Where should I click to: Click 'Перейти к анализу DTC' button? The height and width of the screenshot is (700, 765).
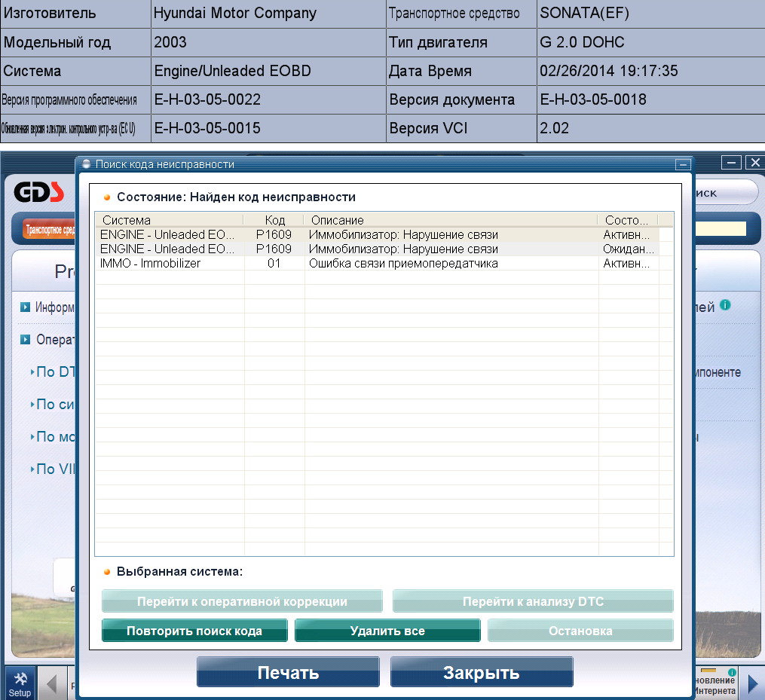pos(534,601)
